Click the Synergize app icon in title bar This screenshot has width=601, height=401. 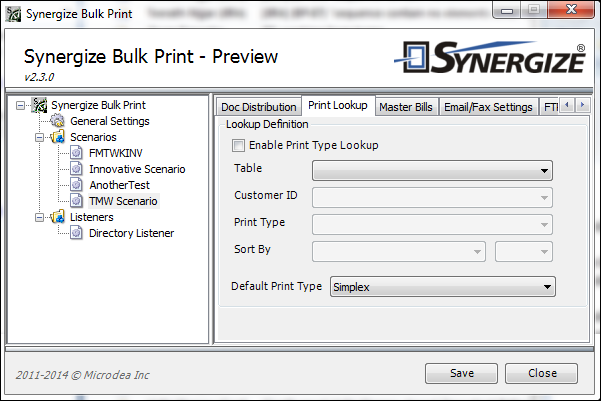coord(13,14)
